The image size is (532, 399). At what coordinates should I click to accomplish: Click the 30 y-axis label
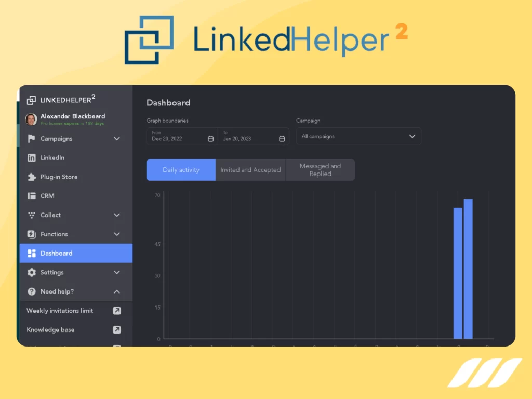click(x=157, y=276)
